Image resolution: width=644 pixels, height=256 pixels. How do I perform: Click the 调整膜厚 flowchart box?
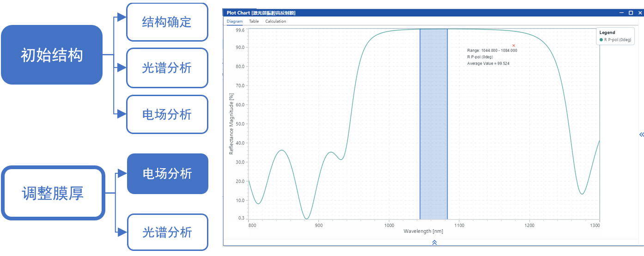(x=53, y=193)
